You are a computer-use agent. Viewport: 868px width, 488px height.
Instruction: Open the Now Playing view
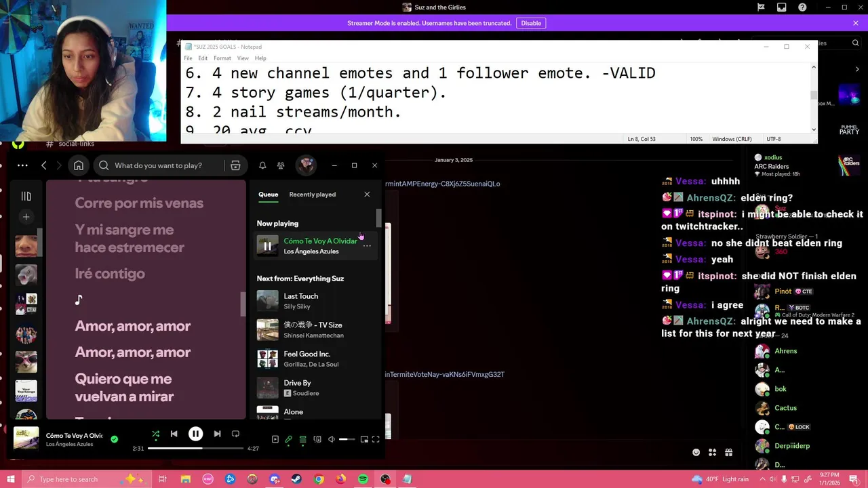click(x=275, y=439)
